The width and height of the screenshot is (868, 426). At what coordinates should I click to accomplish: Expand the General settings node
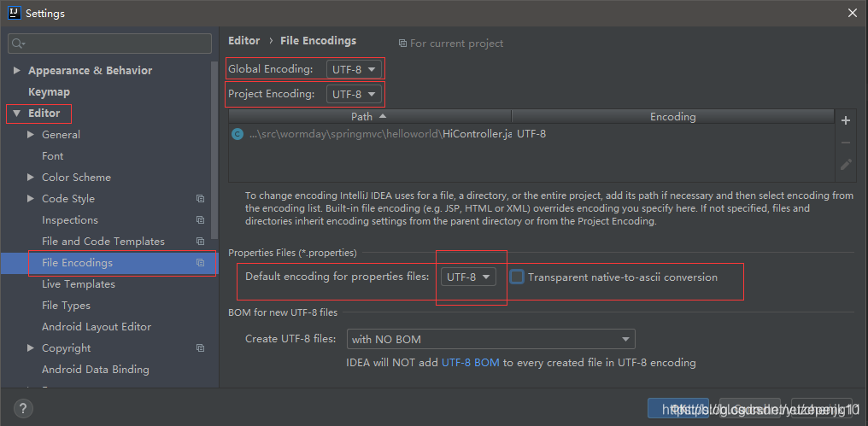[31, 134]
